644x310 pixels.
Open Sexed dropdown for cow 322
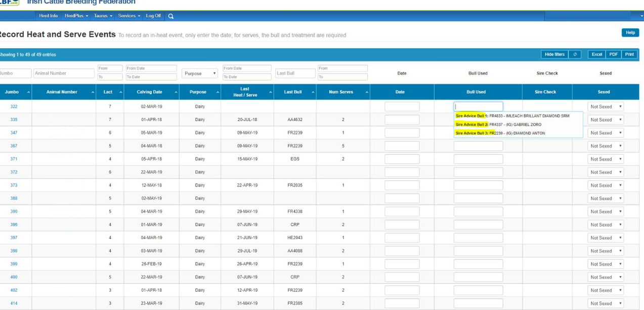point(605,107)
